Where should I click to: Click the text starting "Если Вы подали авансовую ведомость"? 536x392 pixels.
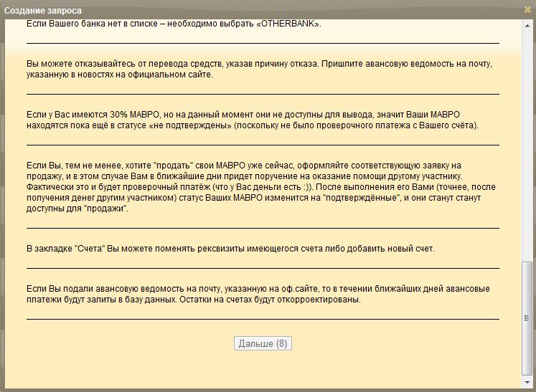tap(258, 295)
